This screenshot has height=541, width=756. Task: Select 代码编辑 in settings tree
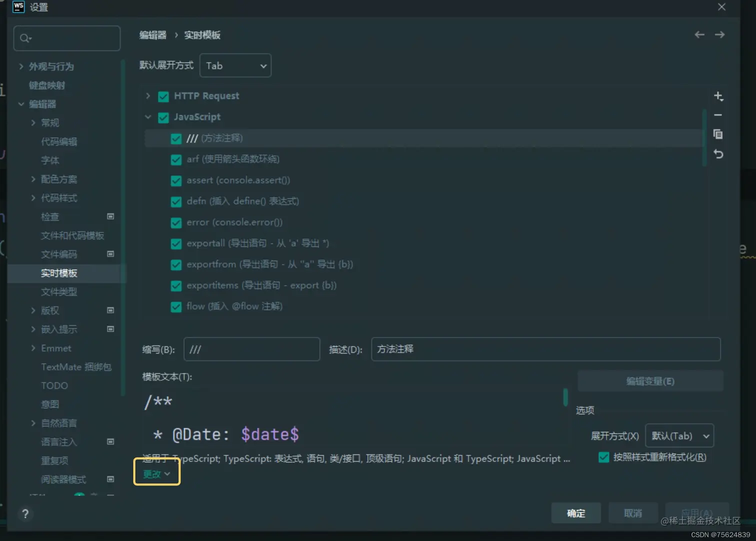click(x=59, y=141)
